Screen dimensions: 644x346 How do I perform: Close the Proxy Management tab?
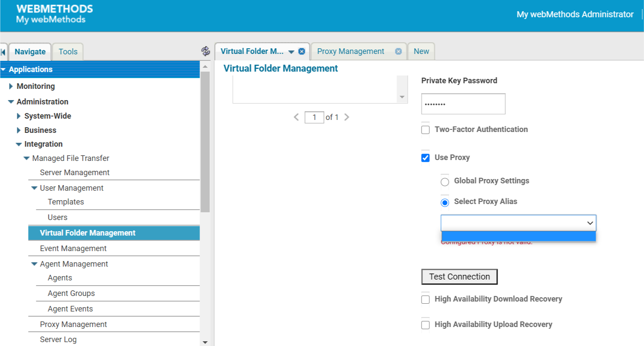tap(398, 51)
